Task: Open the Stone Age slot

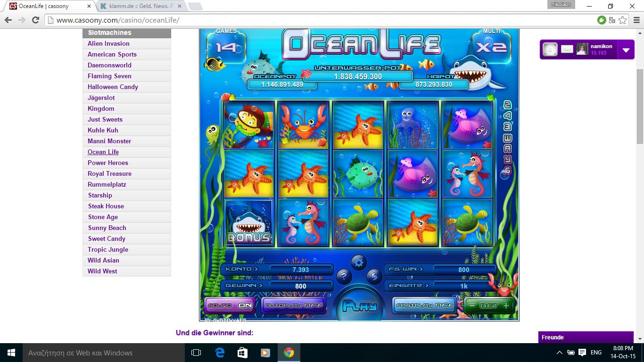Action: [x=127, y=217]
